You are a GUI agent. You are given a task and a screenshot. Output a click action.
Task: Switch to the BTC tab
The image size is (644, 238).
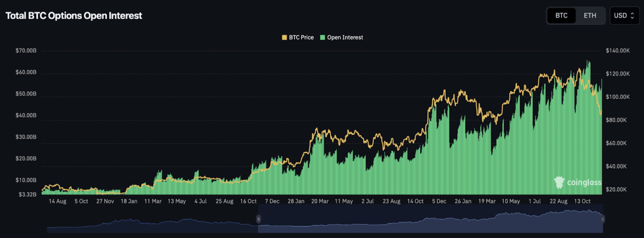click(x=561, y=16)
